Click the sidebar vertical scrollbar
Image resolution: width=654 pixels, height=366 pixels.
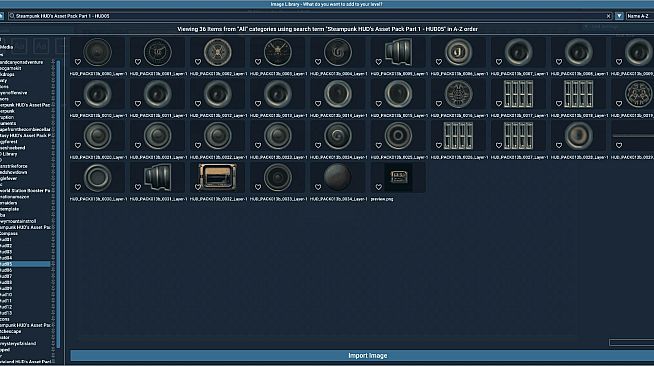[58, 204]
